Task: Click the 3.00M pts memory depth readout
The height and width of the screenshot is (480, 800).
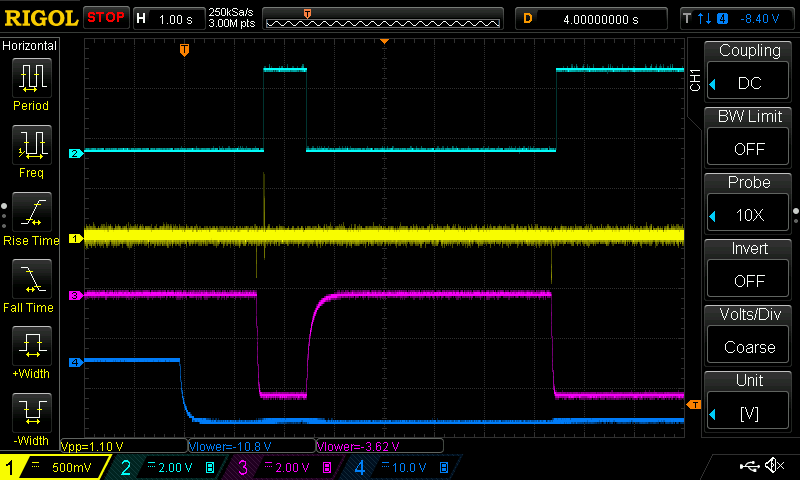Action: tap(232, 23)
